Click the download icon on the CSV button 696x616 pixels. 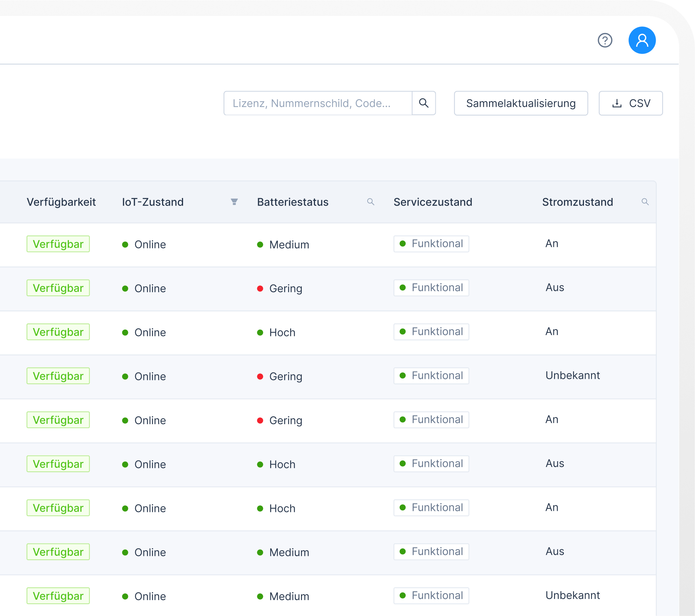(x=617, y=103)
